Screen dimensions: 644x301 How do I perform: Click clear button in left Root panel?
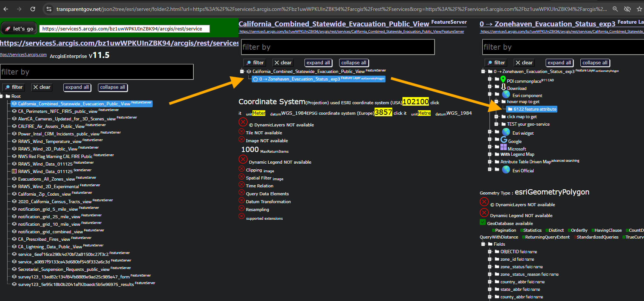pos(41,87)
